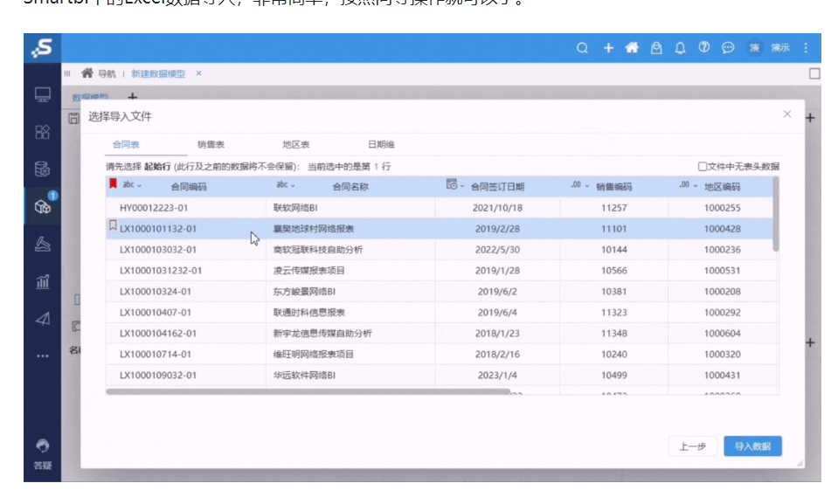The height and width of the screenshot is (504, 831).
Task: Open the database connection sidebar icon
Action: (43, 169)
